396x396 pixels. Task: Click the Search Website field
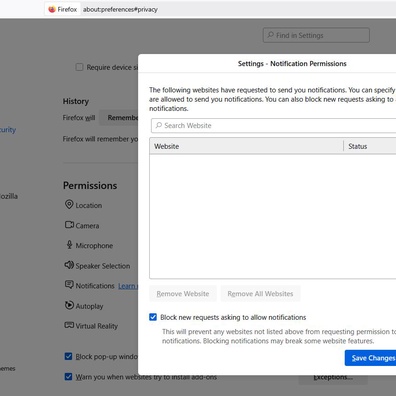tap(274, 125)
